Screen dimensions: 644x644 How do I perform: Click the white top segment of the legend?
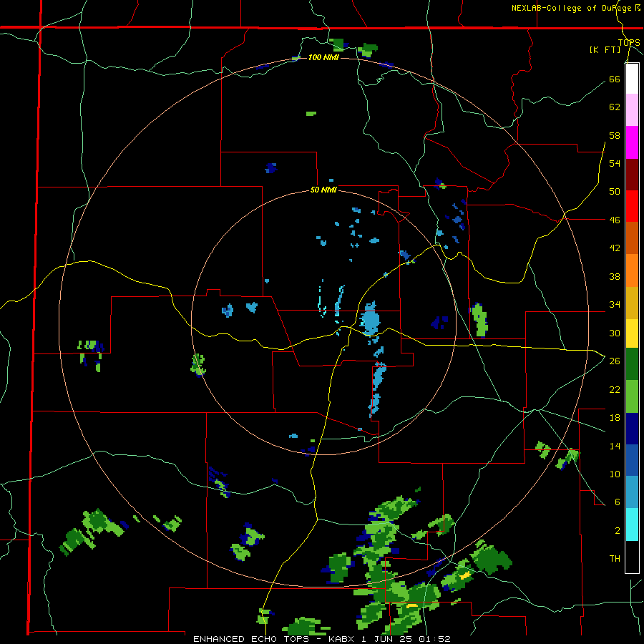tap(632, 79)
